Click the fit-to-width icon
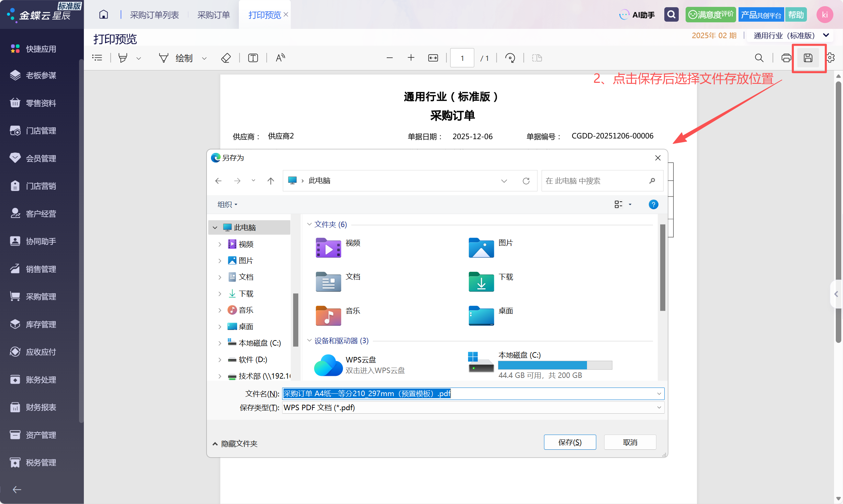This screenshot has height=504, width=843. pyautogui.click(x=433, y=58)
